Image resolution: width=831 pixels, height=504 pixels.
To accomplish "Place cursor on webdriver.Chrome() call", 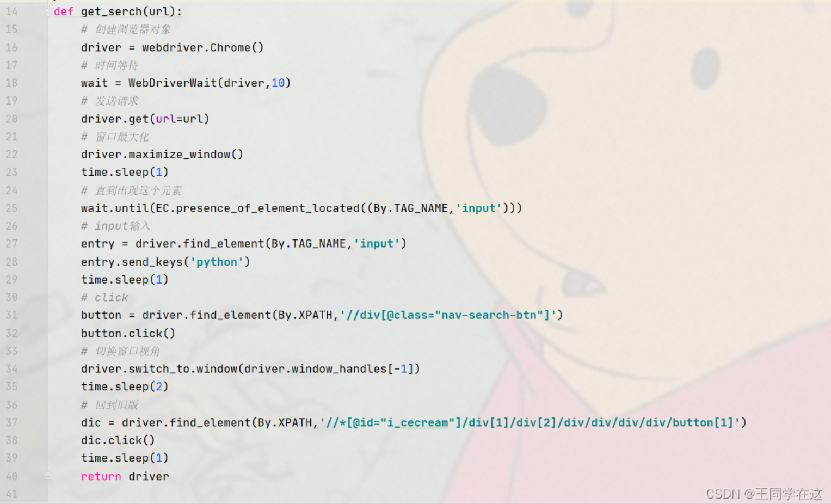I will pos(202,47).
